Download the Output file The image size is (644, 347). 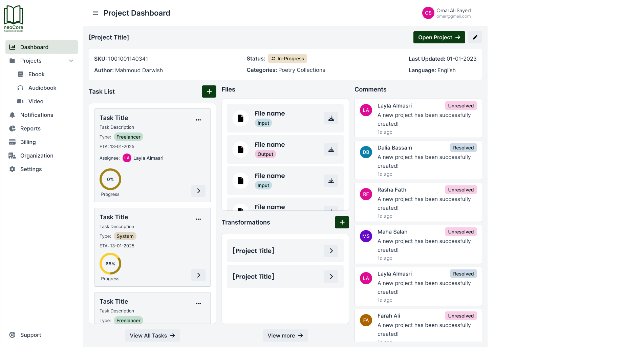click(x=331, y=149)
